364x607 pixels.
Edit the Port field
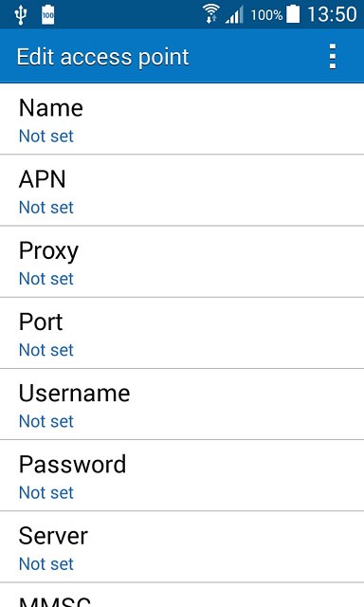(x=182, y=333)
